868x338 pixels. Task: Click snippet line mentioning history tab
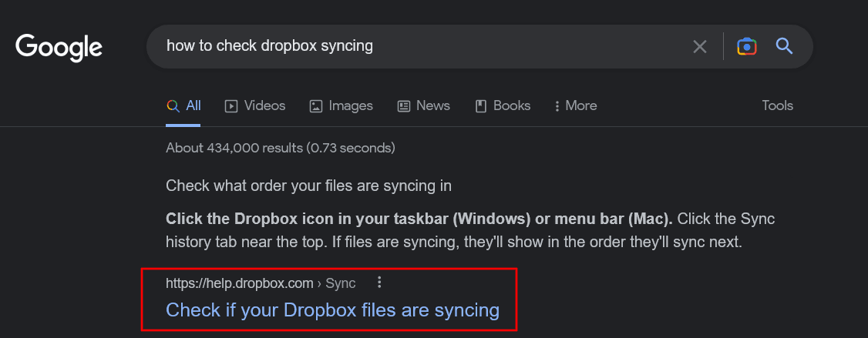tap(453, 242)
